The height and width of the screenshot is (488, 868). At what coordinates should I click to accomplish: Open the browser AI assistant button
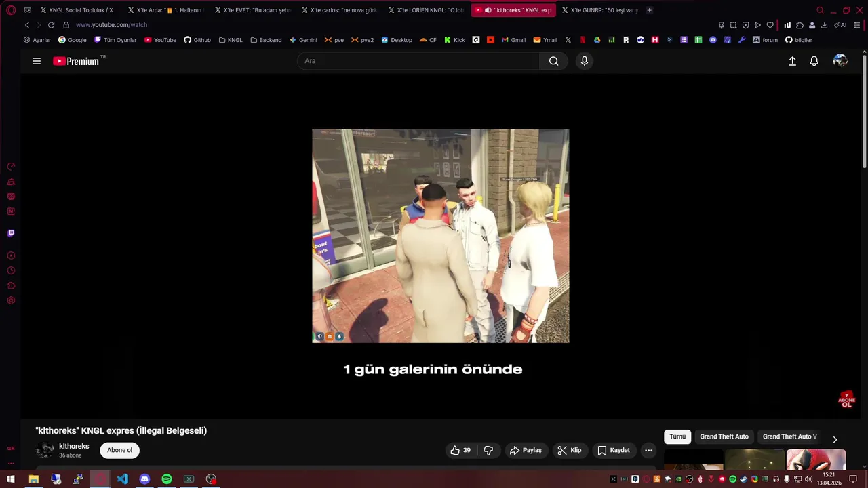840,25
